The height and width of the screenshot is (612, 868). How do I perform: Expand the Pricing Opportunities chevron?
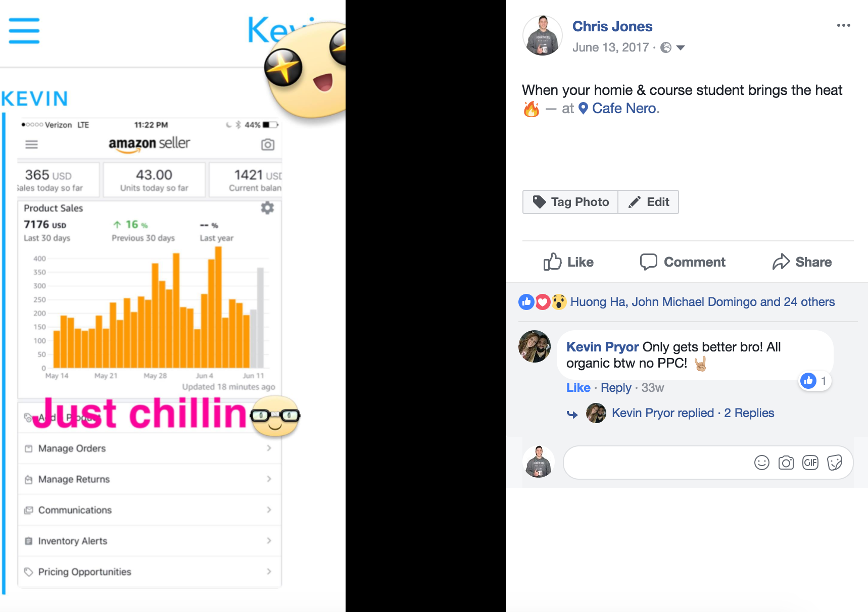tap(269, 572)
